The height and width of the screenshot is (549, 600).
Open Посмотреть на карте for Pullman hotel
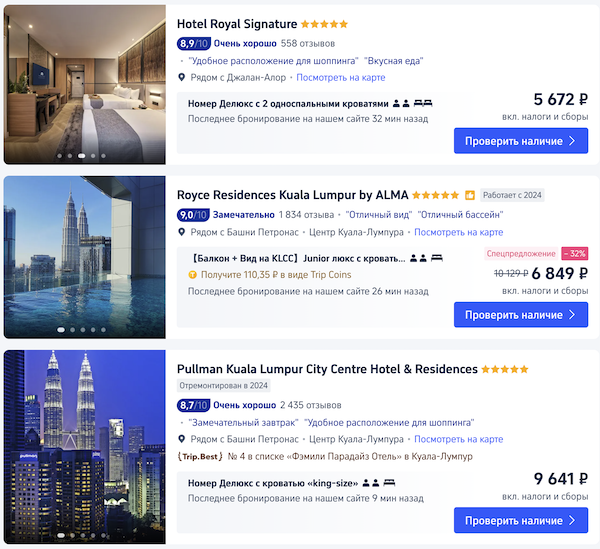(458, 439)
